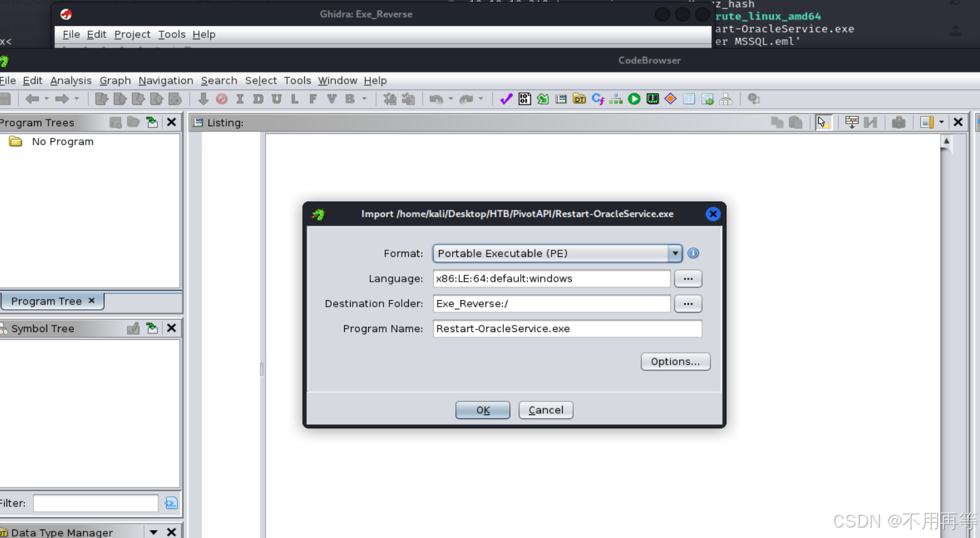Click Cancel in the Import dialog
The image size is (980, 538).
click(x=546, y=410)
